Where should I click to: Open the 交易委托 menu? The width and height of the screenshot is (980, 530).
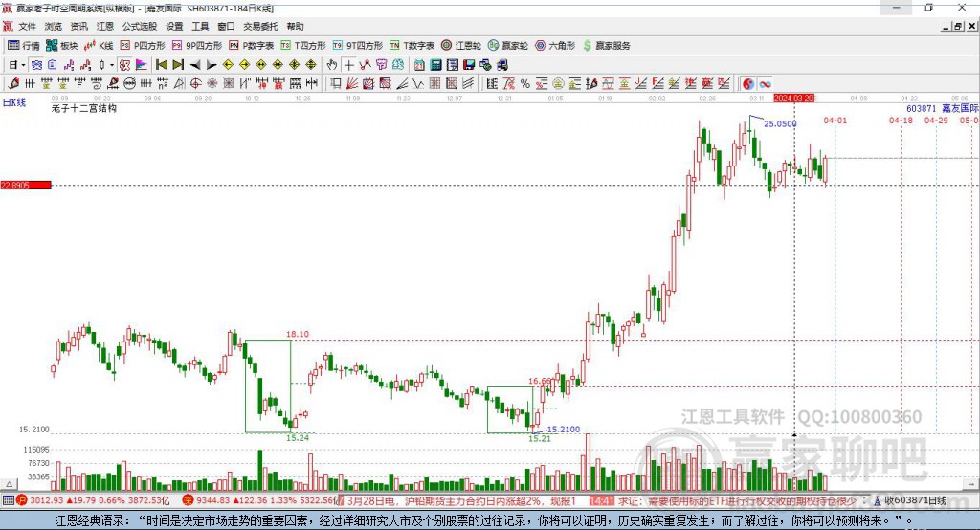coord(260,26)
